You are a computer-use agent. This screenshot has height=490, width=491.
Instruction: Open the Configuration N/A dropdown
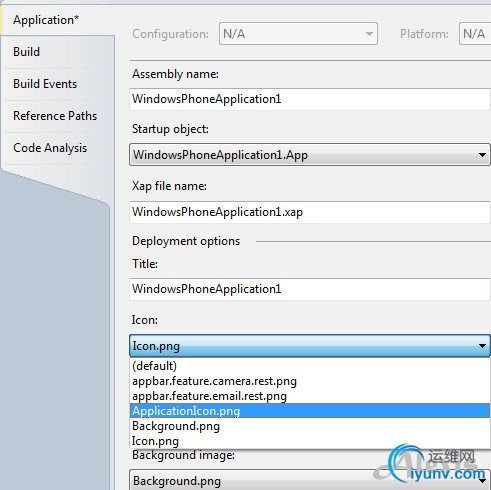pyautogui.click(x=298, y=34)
